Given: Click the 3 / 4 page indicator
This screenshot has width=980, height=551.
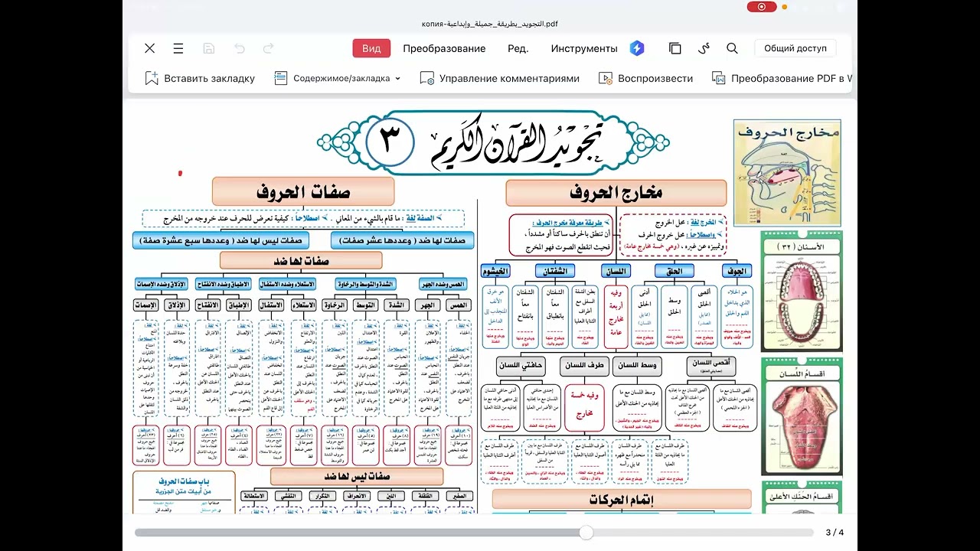Looking at the screenshot, I should click(835, 533).
